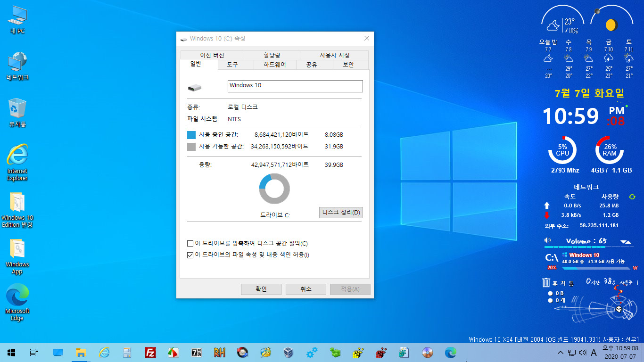Viewport: 644px width, 362px height.
Task: Select the Windows App desktop folder
Action: (17, 256)
